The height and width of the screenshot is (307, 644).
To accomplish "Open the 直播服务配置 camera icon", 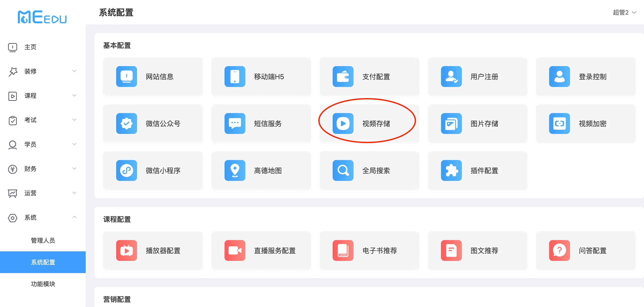I will [235, 250].
